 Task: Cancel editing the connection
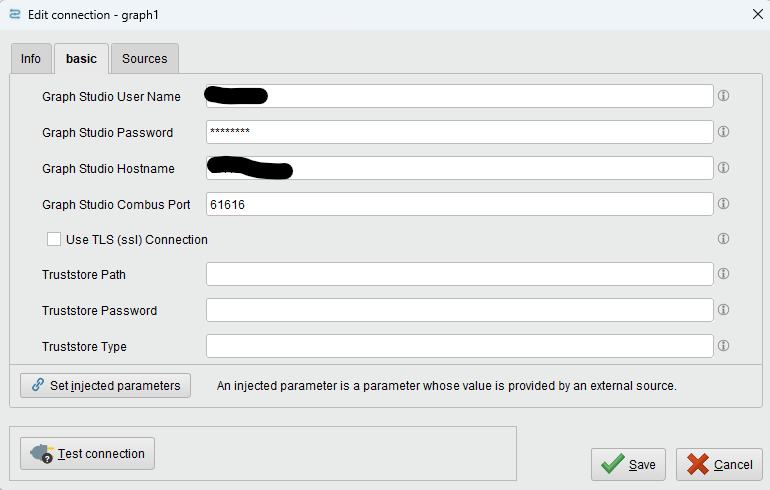point(719,464)
